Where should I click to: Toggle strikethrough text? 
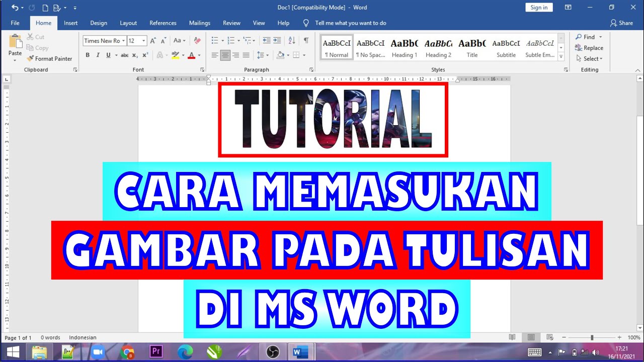click(125, 55)
